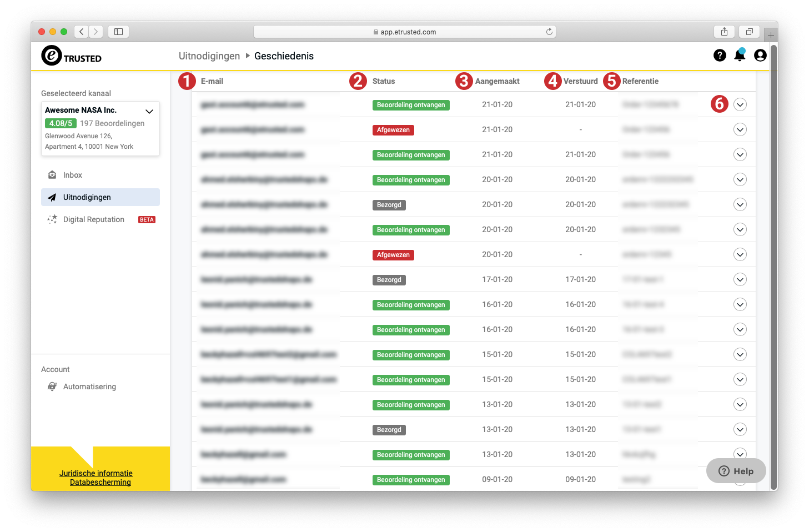This screenshot has height=532, width=809.
Task: Go forward with Safari forward arrow
Action: [96, 32]
